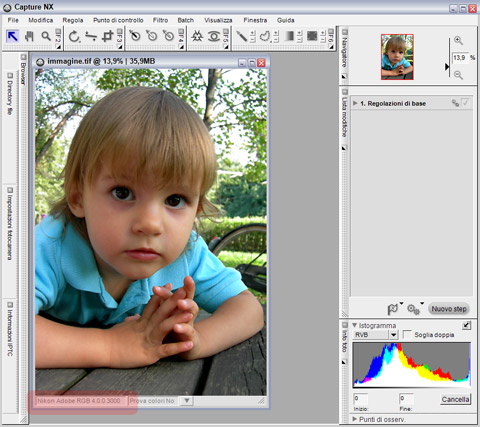Select the Crop tool
Viewport: 480px width, 427px height.
point(107,36)
